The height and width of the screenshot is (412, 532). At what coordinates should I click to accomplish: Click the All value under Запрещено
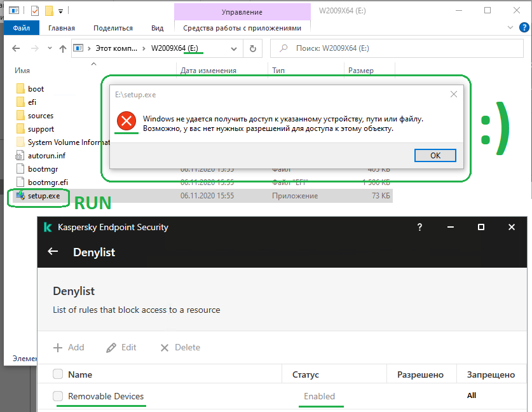coord(472,395)
